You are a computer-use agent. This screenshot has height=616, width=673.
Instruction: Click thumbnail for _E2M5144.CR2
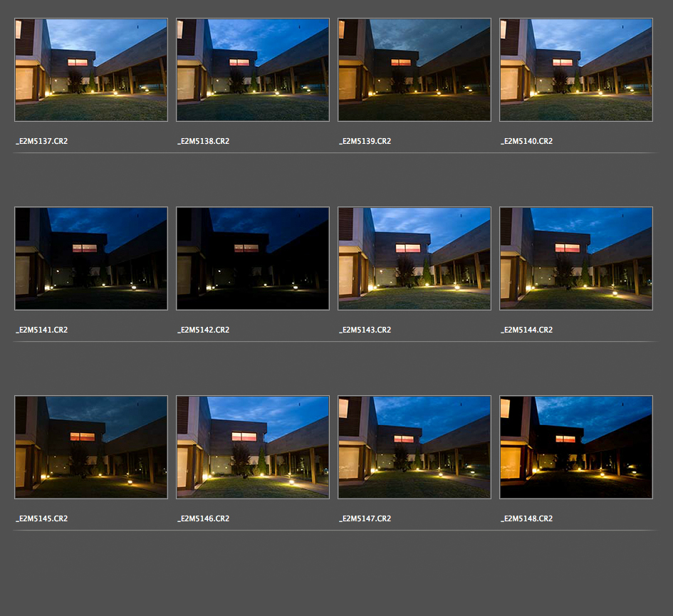click(x=576, y=259)
